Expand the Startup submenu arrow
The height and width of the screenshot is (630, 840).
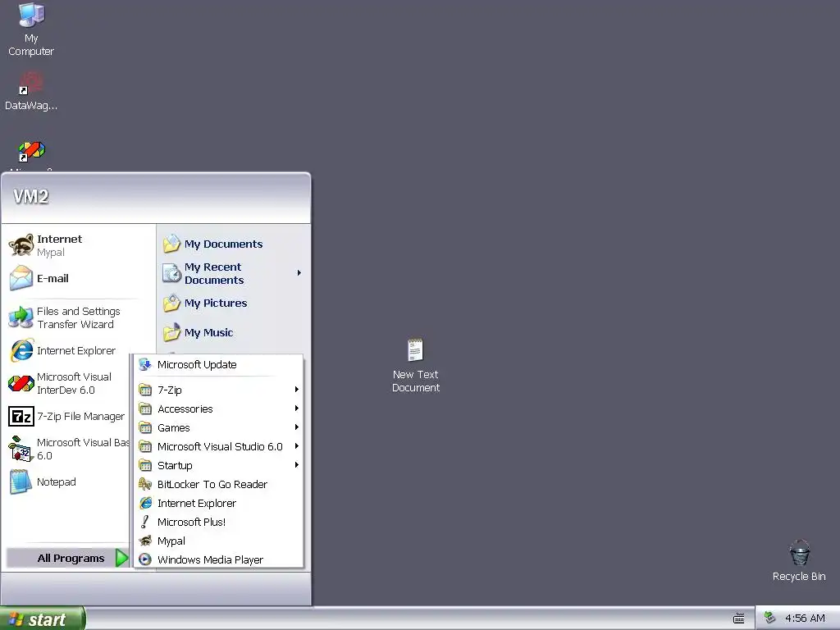coord(297,464)
